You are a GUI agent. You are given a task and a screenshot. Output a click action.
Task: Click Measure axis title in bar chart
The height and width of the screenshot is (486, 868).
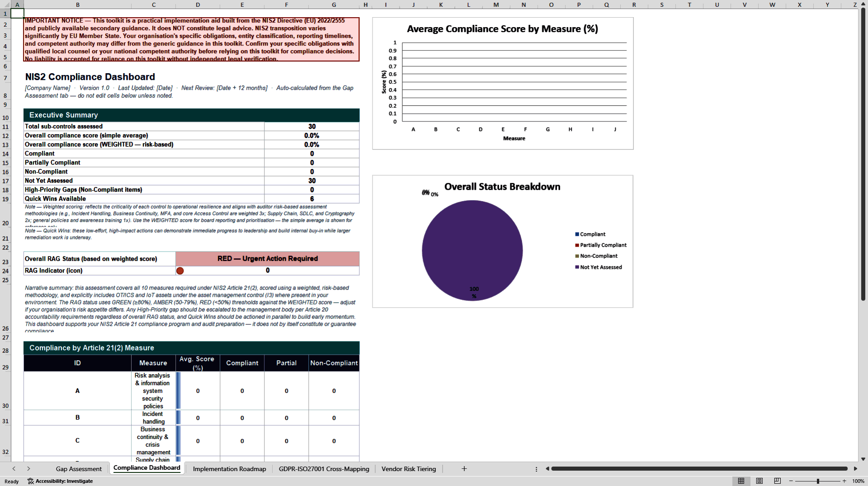click(514, 138)
